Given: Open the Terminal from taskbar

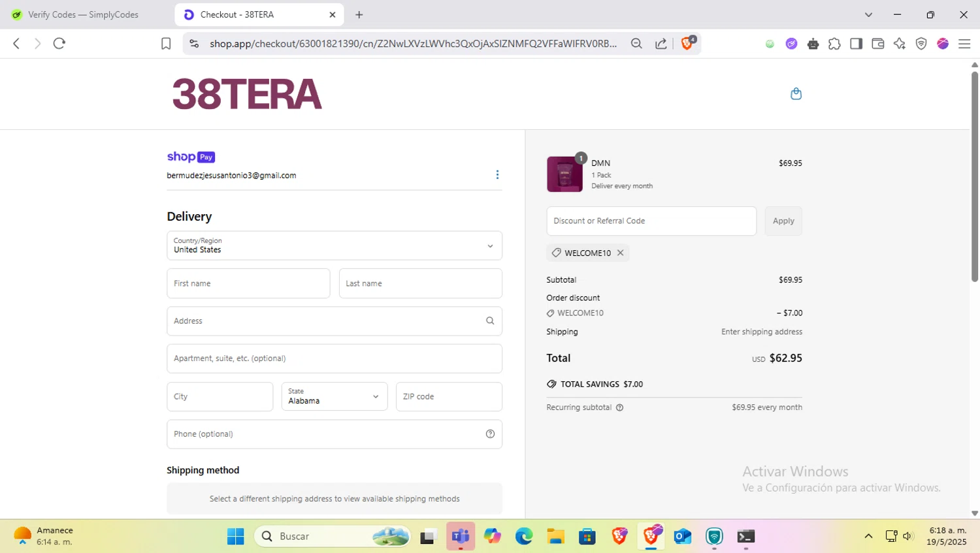Looking at the screenshot, I should coord(746,537).
